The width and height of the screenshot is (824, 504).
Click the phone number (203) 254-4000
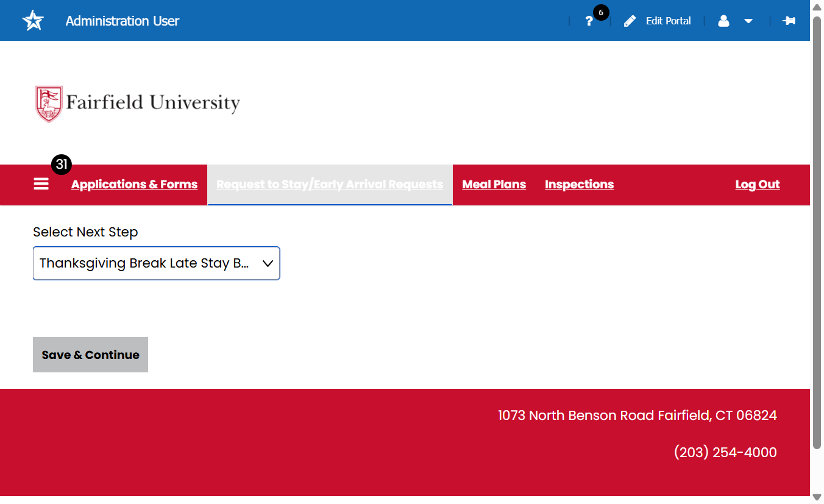725,453
